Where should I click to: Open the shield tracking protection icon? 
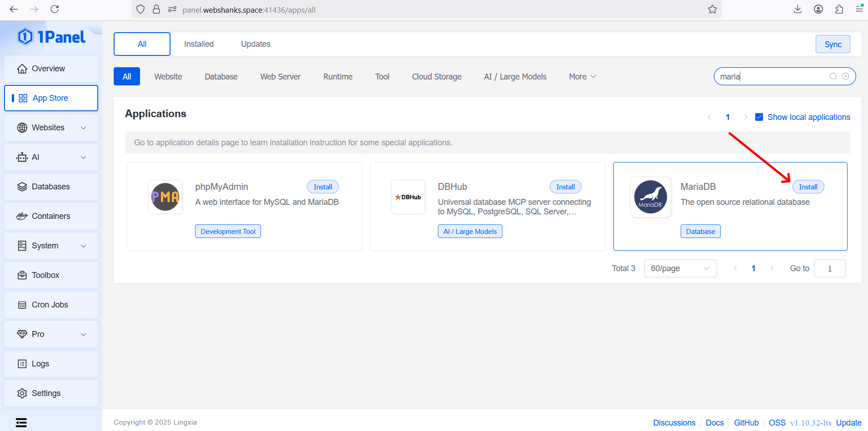coord(140,9)
